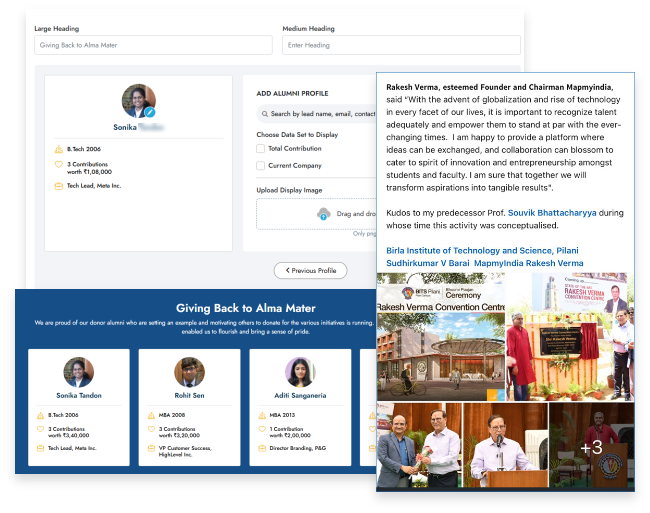The width and height of the screenshot is (650, 513).
Task: Click Rohit Sen's profile photo
Action: (189, 372)
